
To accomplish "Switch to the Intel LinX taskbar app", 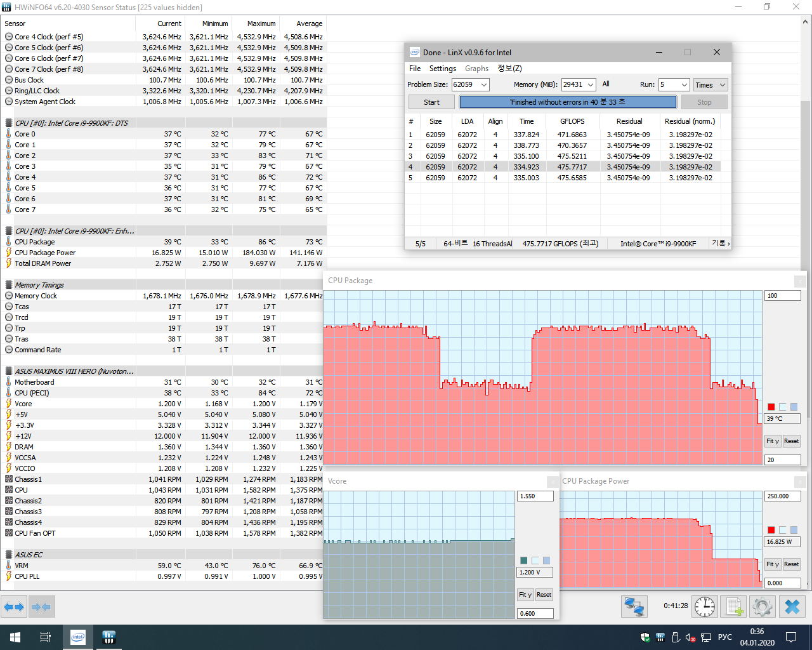I will click(x=78, y=637).
